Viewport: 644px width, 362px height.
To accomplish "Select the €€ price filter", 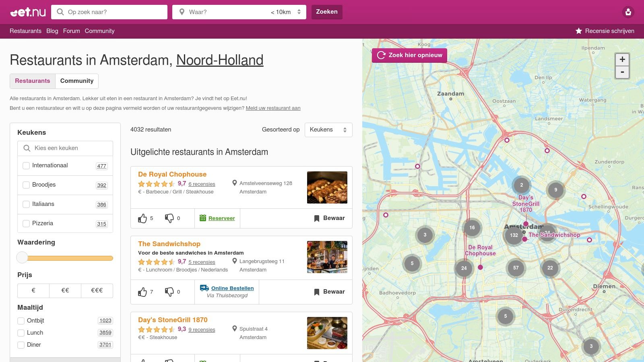I will (65, 290).
